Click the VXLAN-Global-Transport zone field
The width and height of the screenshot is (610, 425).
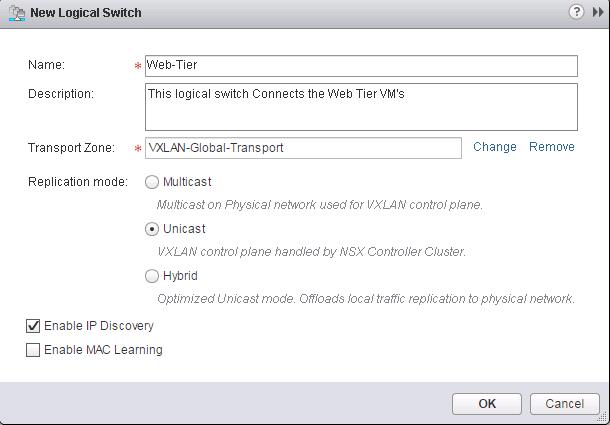pyautogui.click(x=303, y=148)
